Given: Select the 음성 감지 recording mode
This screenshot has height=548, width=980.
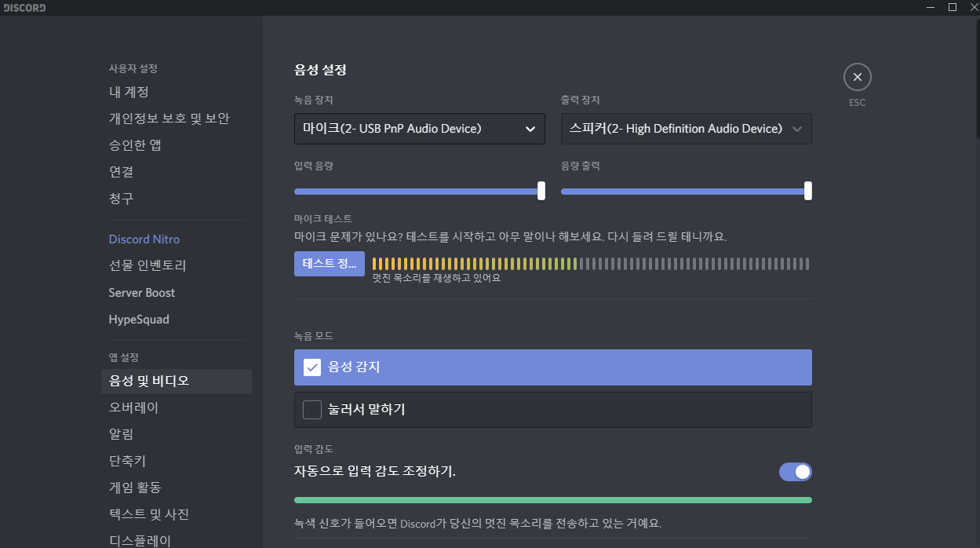Looking at the screenshot, I should pyautogui.click(x=552, y=367).
